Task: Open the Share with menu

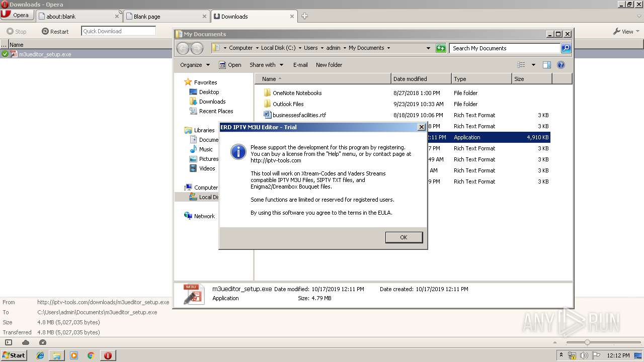Action: tap(266, 65)
